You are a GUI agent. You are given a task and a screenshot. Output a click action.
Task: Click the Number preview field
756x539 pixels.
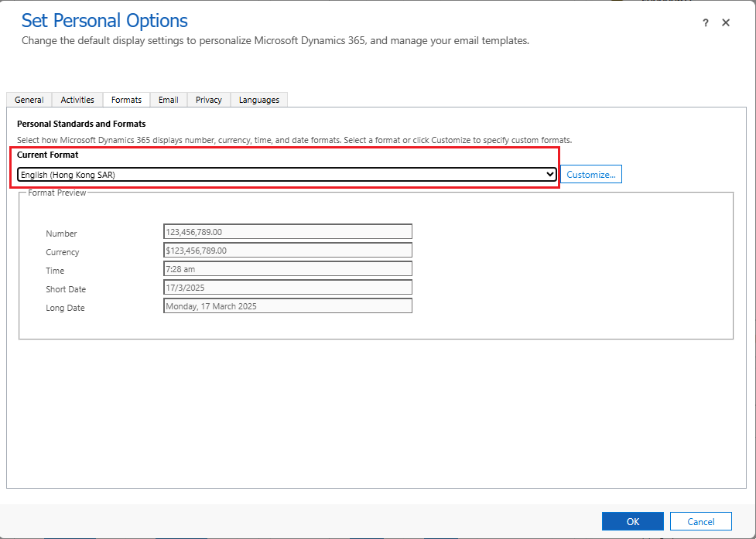288,231
